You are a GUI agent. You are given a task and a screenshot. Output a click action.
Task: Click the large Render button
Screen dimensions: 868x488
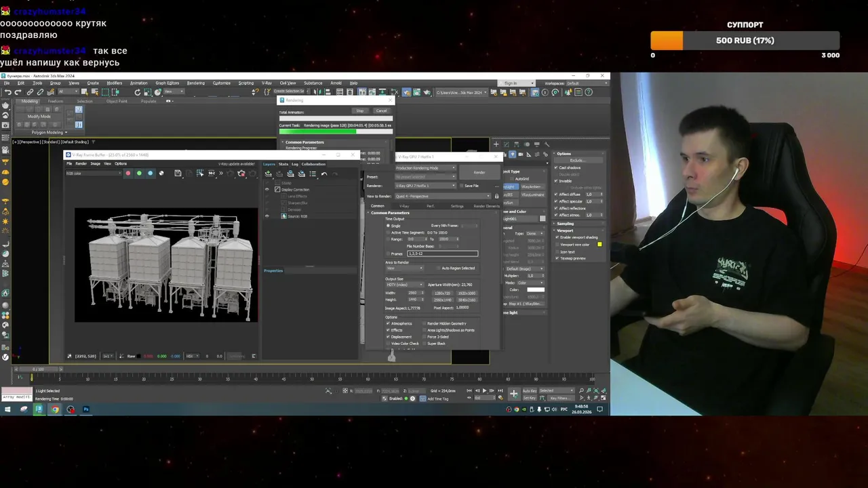479,173
